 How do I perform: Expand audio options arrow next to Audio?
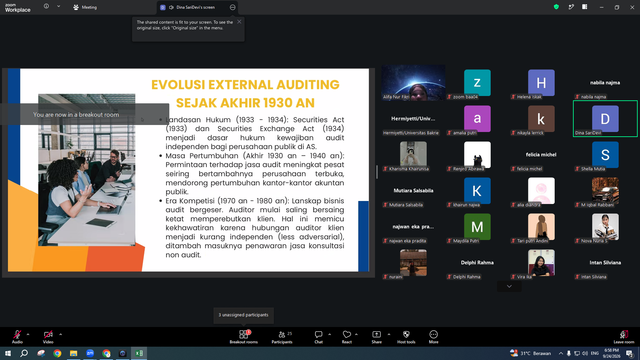[28, 334]
